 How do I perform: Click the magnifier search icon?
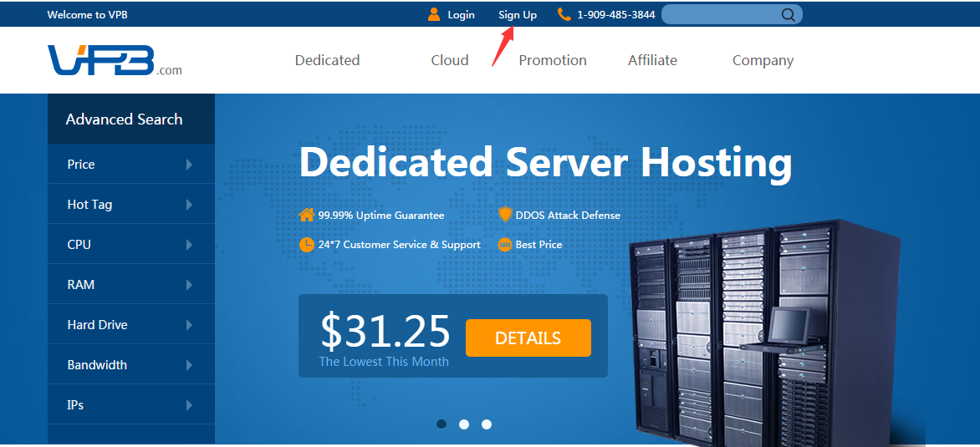pyautogui.click(x=789, y=15)
